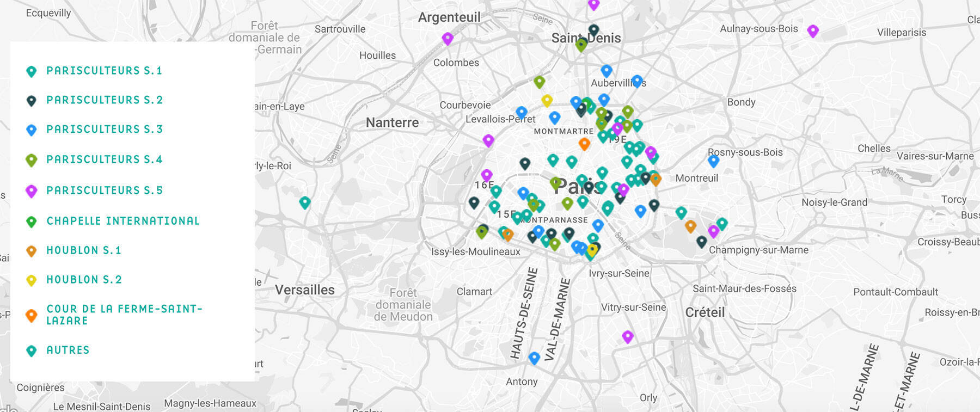This screenshot has width=980, height=412.
Task: Select the blue pin directly above Aubervilliers
Action: [x=607, y=71]
